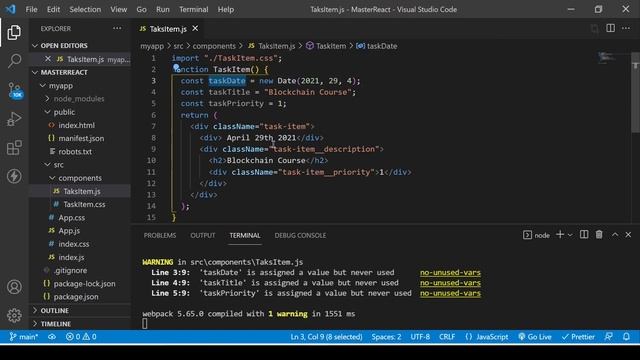Viewport: 640px width, 360px height.
Task: Open the terminal launch profile dropdown
Action: point(570,235)
